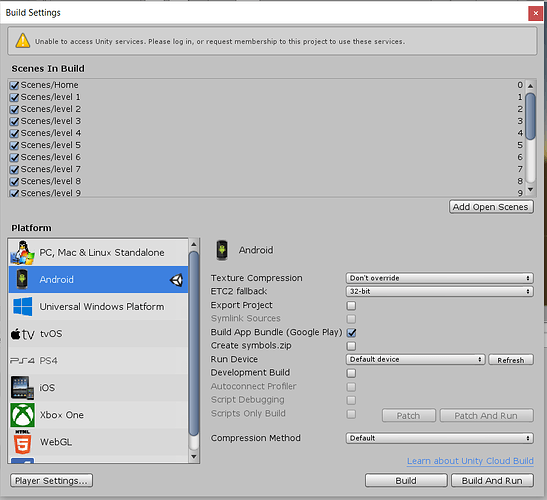Open the Run Device dropdown
This screenshot has height=500, width=547.
(415, 359)
